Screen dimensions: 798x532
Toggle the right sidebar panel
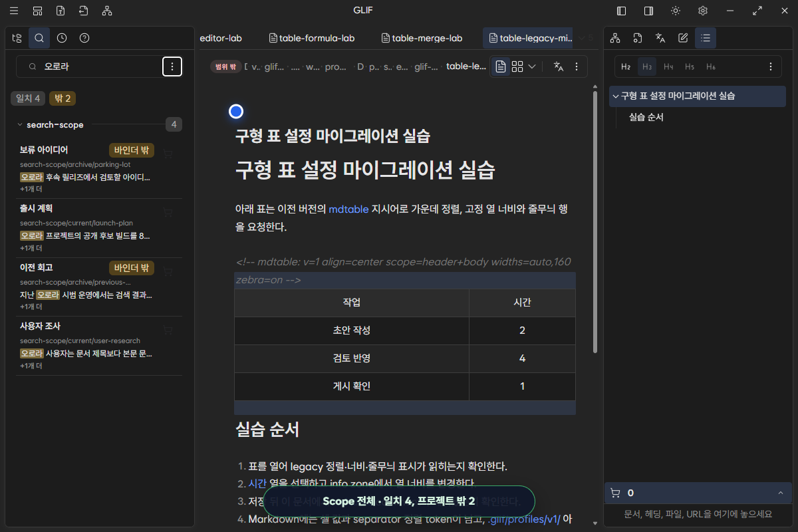648,11
